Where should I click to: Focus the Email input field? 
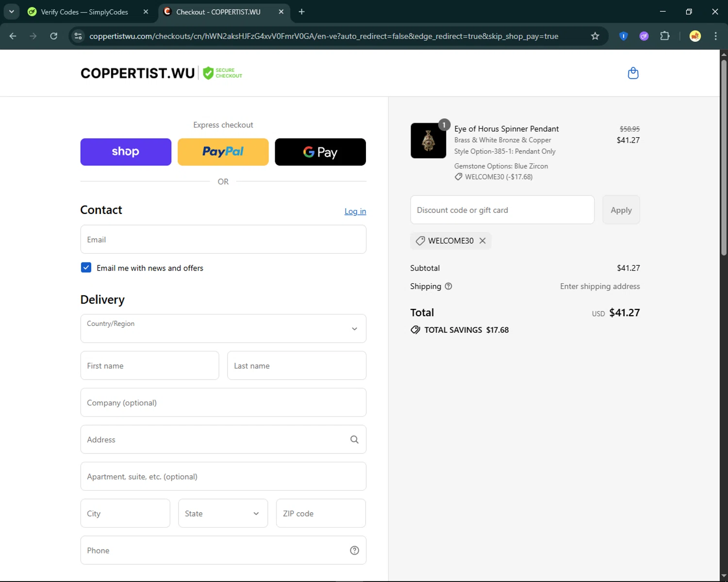pos(223,239)
